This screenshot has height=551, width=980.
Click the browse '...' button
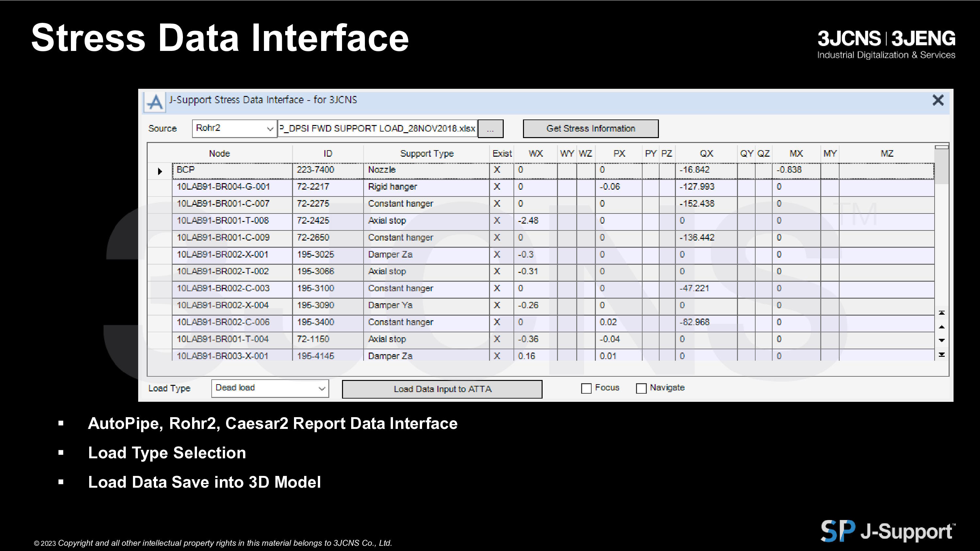point(490,129)
